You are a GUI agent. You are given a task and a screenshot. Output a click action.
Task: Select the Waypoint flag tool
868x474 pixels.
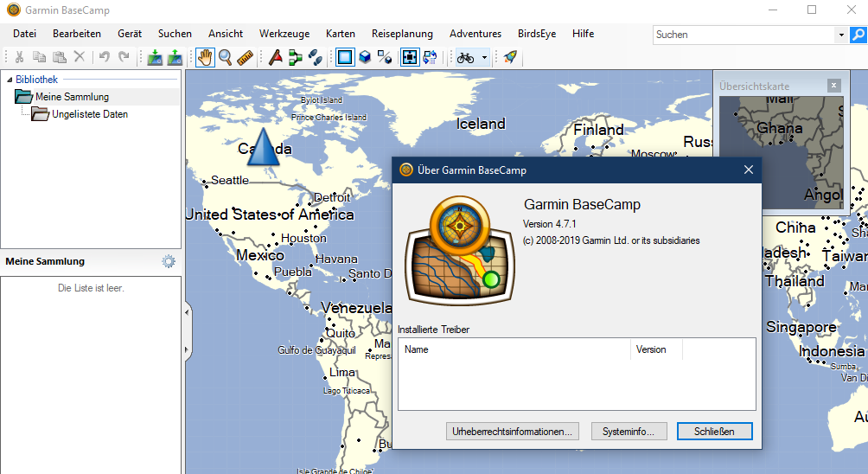coord(275,57)
